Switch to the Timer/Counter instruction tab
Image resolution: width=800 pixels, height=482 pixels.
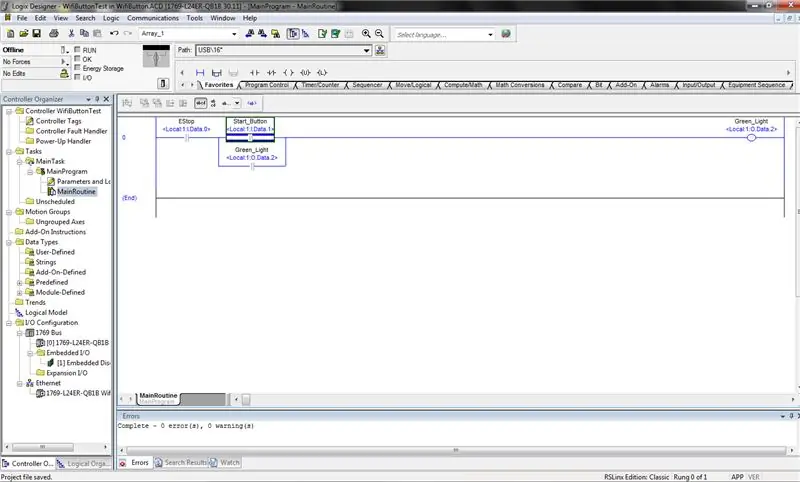click(x=320, y=85)
